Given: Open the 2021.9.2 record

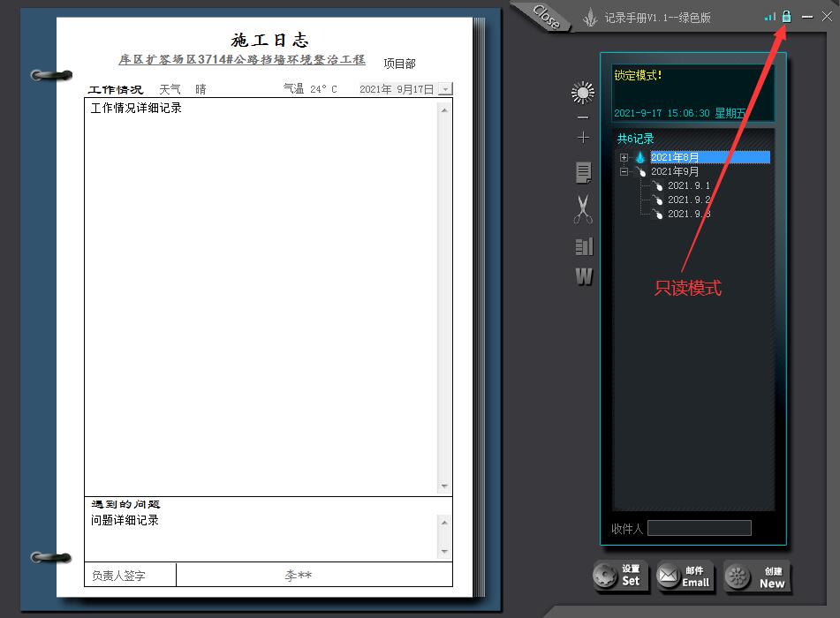Looking at the screenshot, I should pos(688,200).
